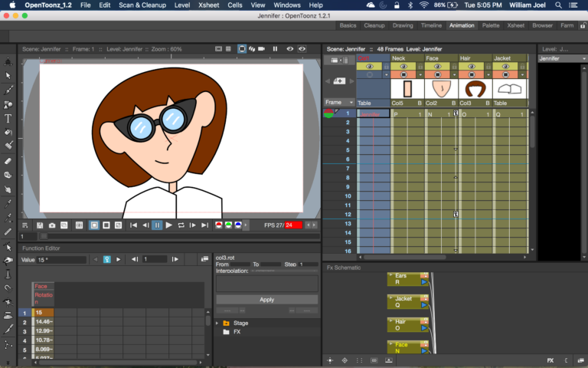588x368 pixels.
Task: Select the Brush tool
Action: (8, 90)
